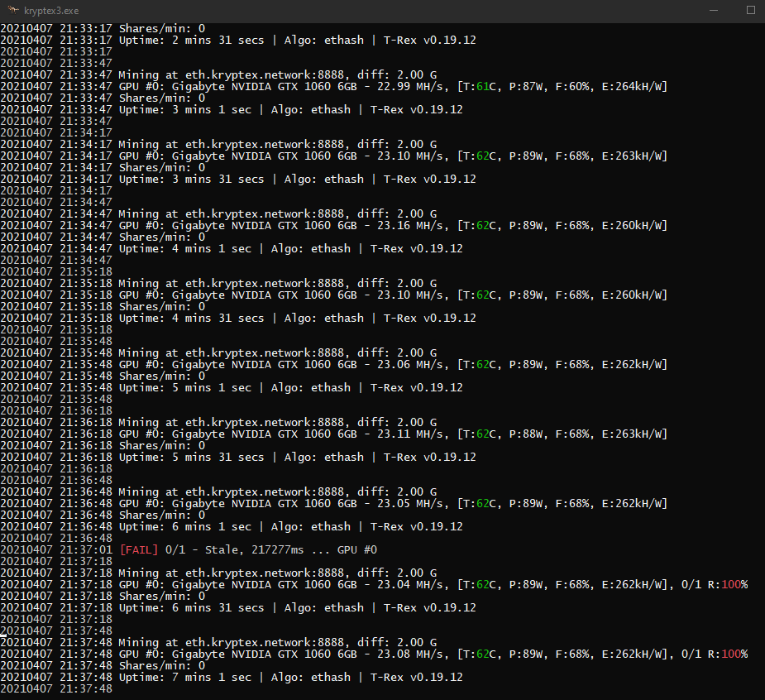Click the Mining at line stamped 21:35:18
The image size is (765, 700).
pyautogui.click(x=278, y=283)
